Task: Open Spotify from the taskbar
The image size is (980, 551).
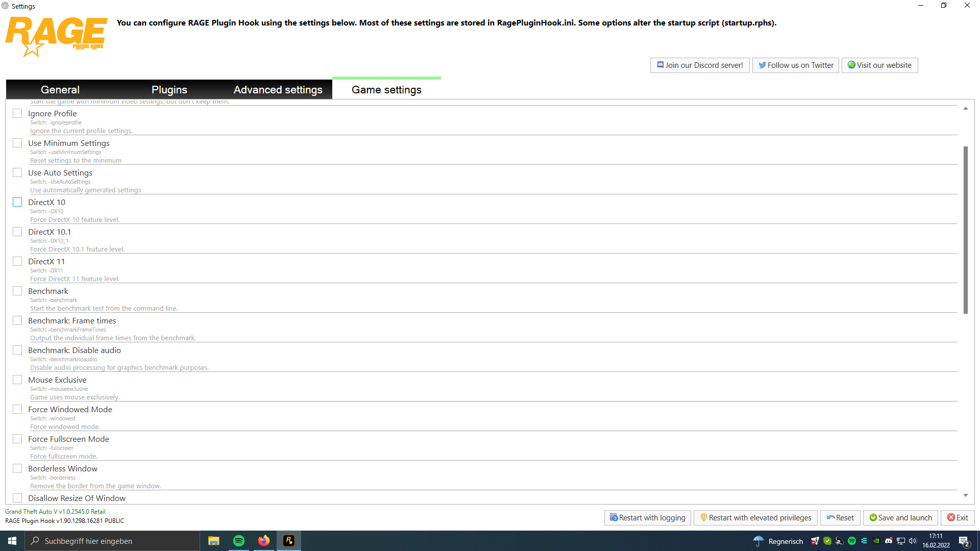Action: (x=238, y=541)
